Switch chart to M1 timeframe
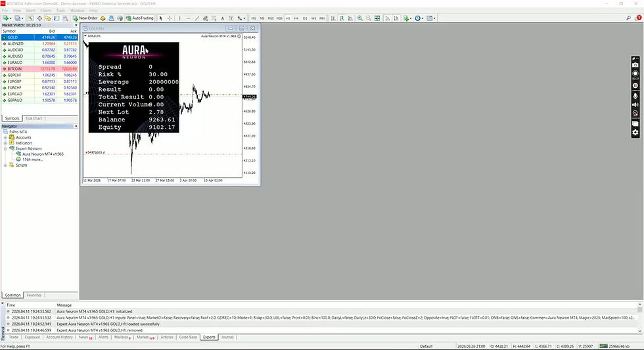The image size is (644, 350). coord(254,18)
